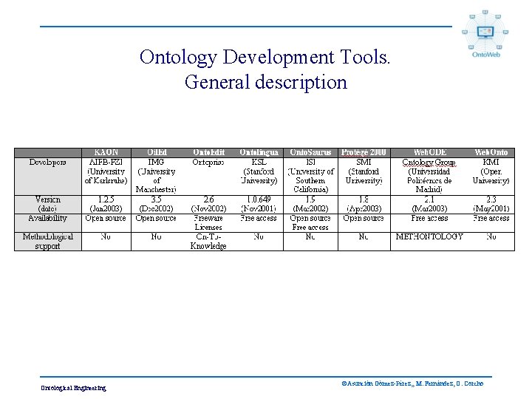This screenshot has width=532, height=399.
Task: Click the Ontolingua column header
Action: tap(259, 153)
